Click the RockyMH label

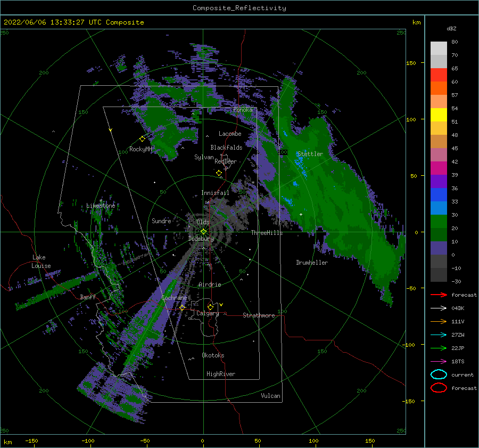tap(141, 149)
